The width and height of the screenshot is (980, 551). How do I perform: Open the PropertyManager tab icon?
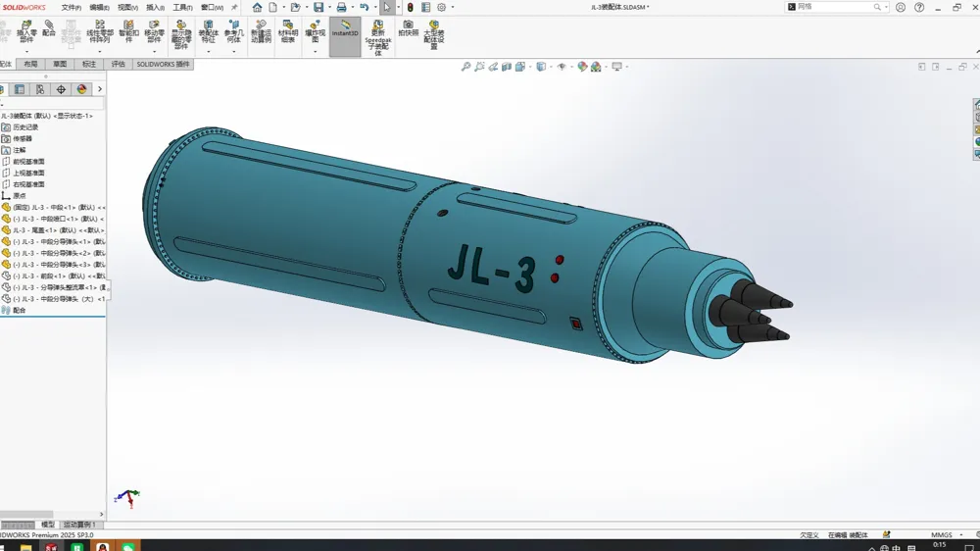[20, 89]
